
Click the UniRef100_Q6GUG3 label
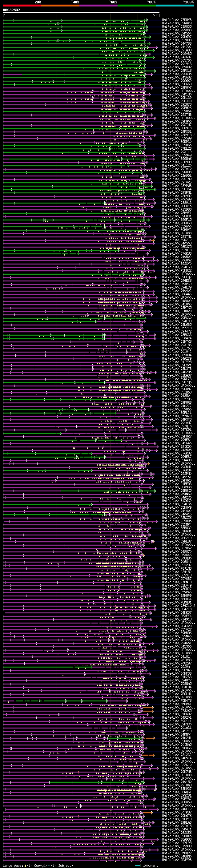tap(177, 223)
